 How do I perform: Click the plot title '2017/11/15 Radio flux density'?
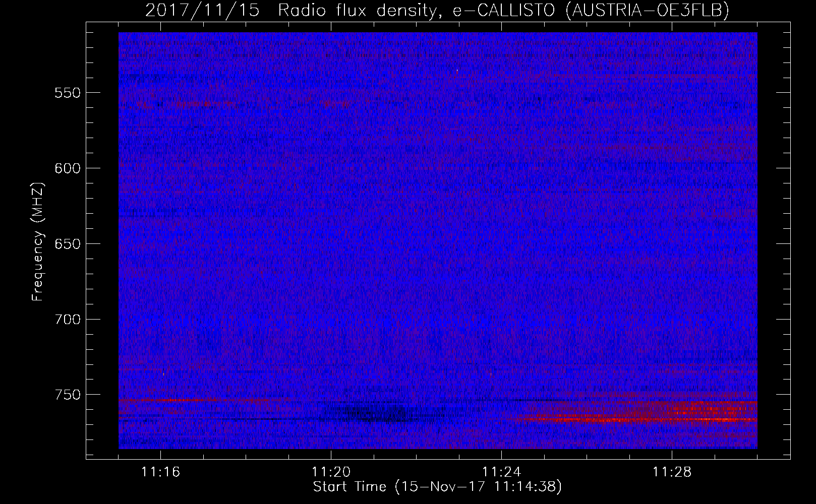pos(437,10)
